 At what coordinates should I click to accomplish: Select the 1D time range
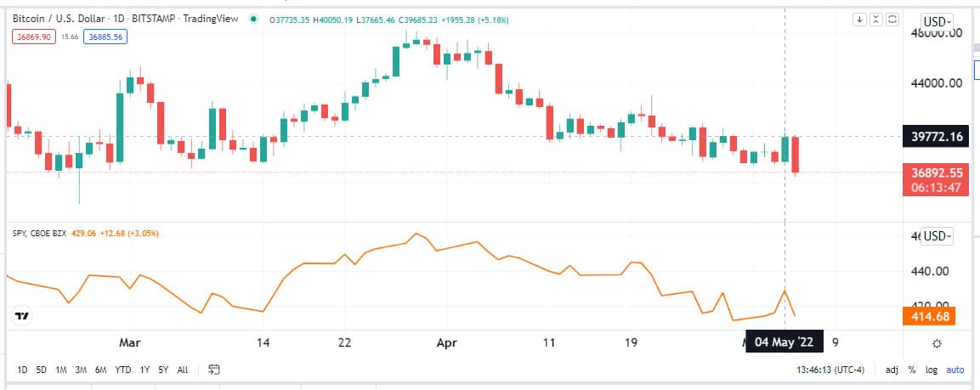pos(22,370)
